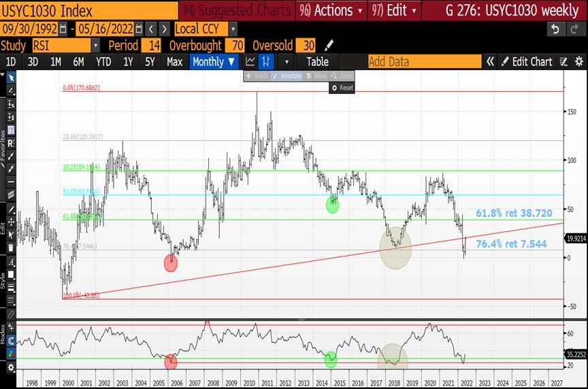Switch to line chart type icon
The height and width of the screenshot is (389, 588).
250,61
